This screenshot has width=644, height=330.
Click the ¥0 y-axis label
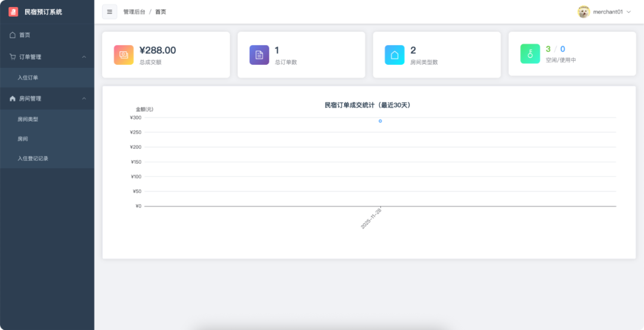click(138, 206)
